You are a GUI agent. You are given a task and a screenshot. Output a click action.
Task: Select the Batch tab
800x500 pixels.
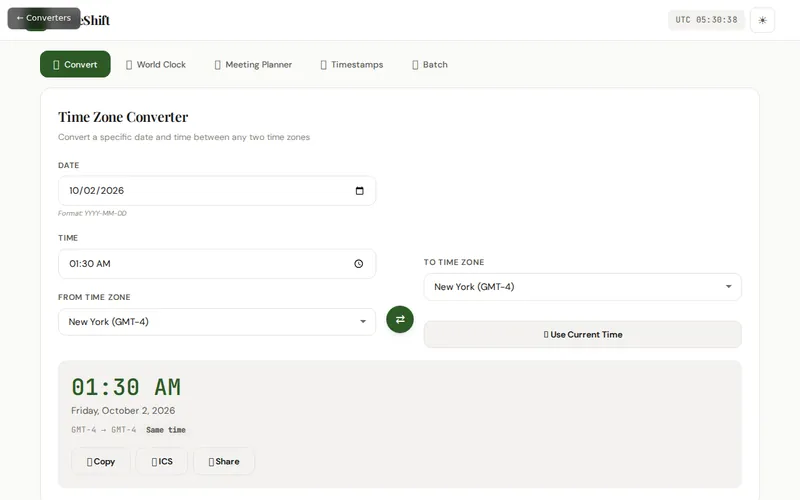tap(430, 64)
